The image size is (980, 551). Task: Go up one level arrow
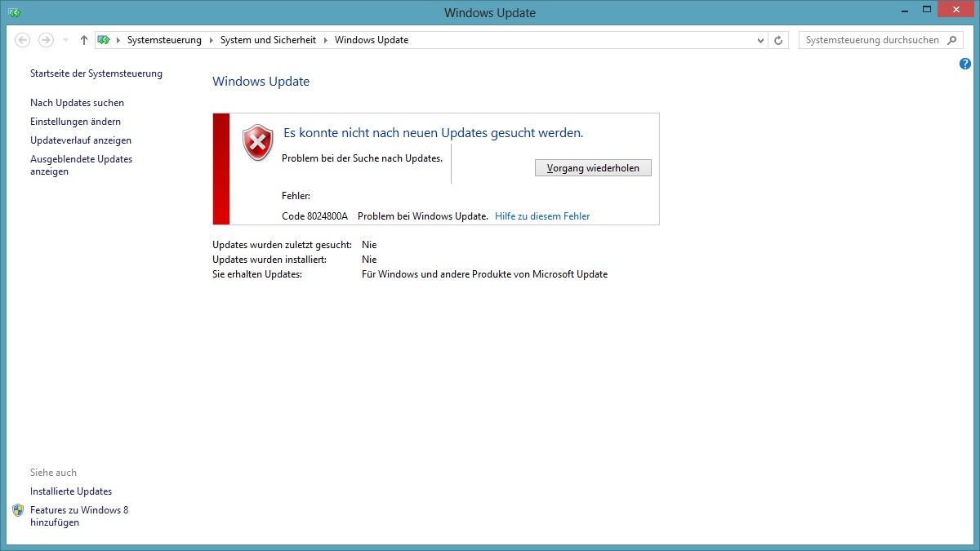[83, 40]
